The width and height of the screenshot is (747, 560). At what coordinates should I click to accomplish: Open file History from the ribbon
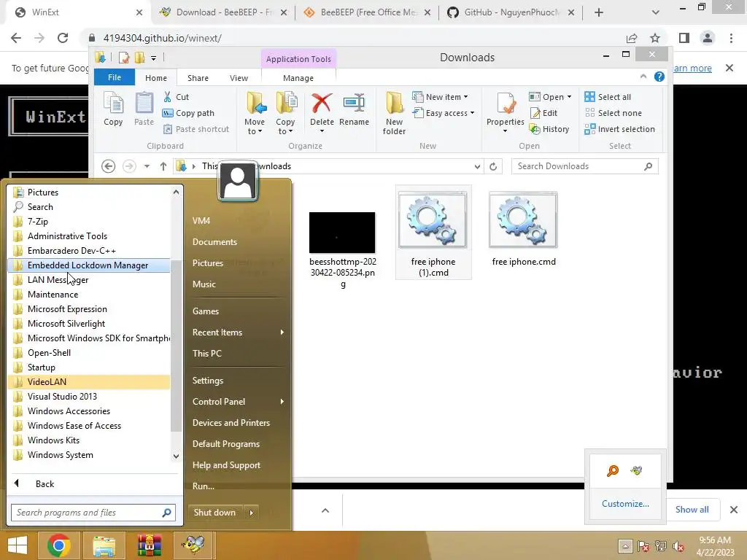pyautogui.click(x=550, y=129)
